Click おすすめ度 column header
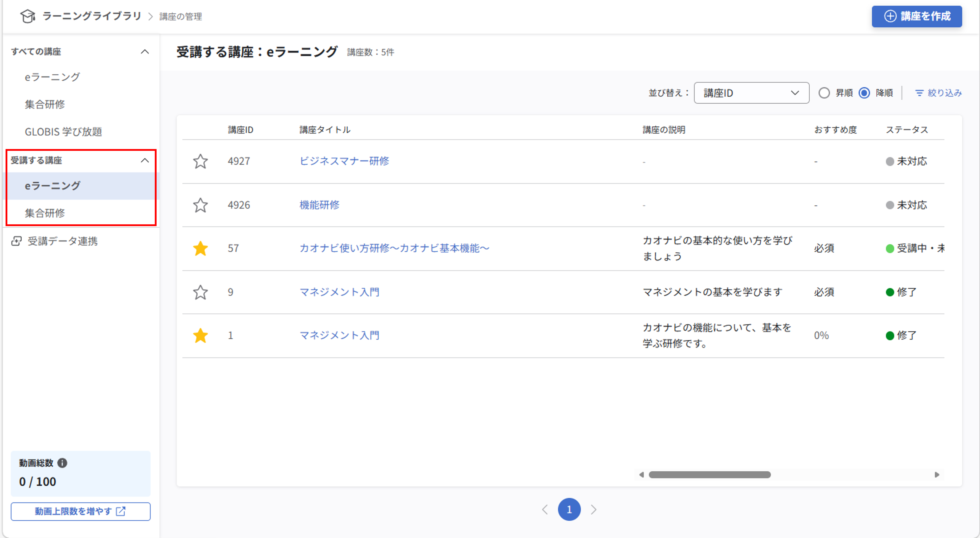 835,130
